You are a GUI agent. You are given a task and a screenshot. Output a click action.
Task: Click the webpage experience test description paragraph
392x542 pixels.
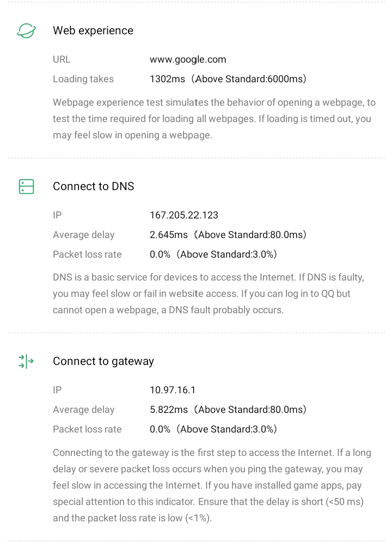point(211,119)
